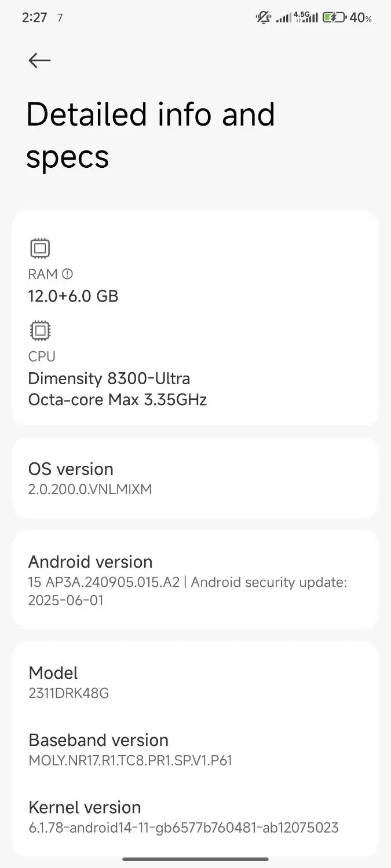Tap the Detailed info and specs heading
Image resolution: width=391 pixels, height=868 pixels.
pos(151,135)
